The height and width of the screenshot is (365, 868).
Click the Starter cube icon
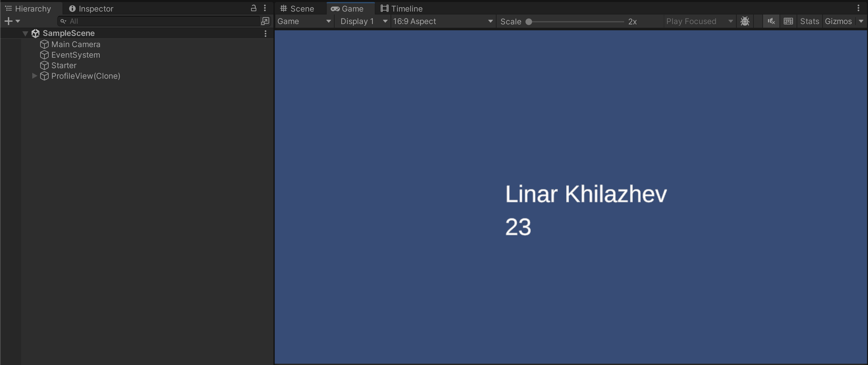(x=44, y=66)
